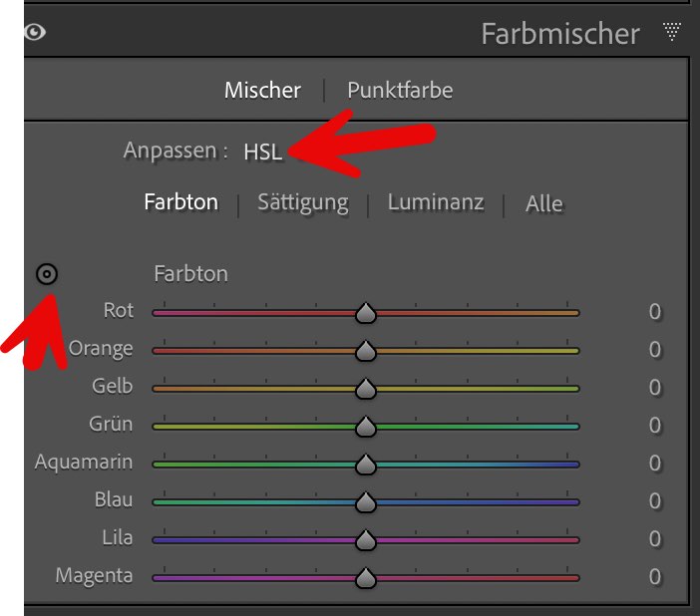Click the Blau value field showing 0

[655, 501]
